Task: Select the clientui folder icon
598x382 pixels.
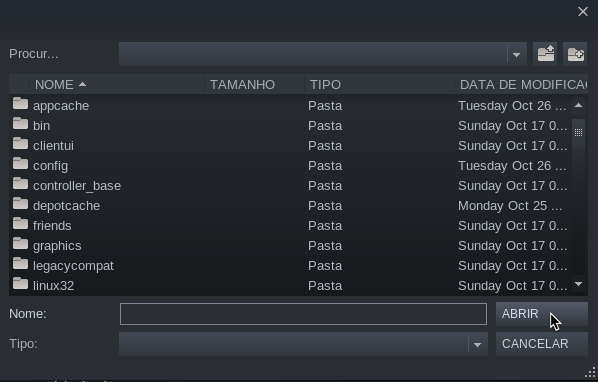Action: (x=20, y=143)
